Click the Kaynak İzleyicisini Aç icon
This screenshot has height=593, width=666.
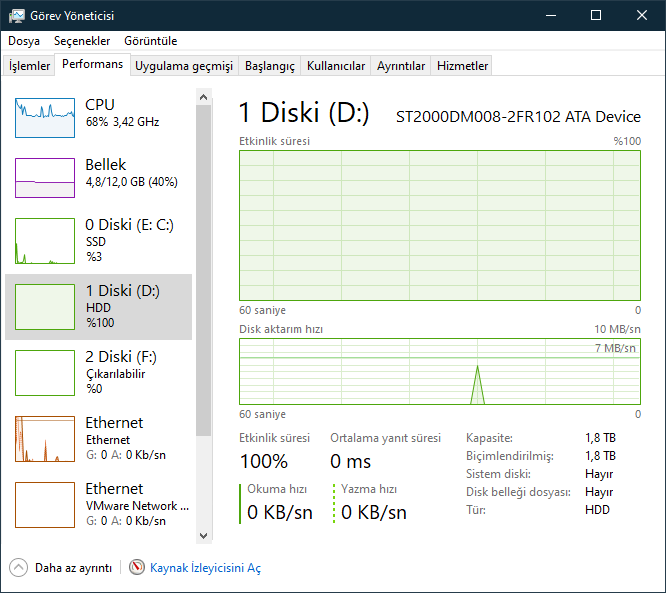(x=137, y=567)
